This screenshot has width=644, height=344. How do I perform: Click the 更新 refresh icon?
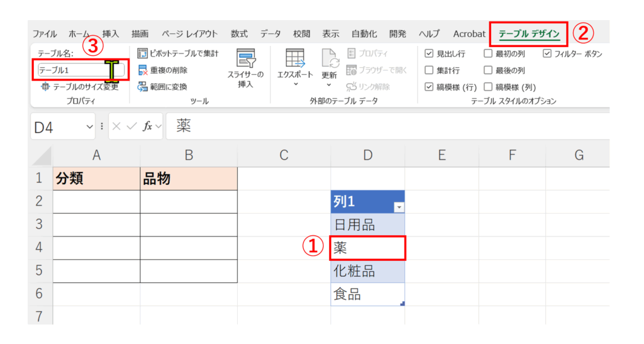[330, 58]
